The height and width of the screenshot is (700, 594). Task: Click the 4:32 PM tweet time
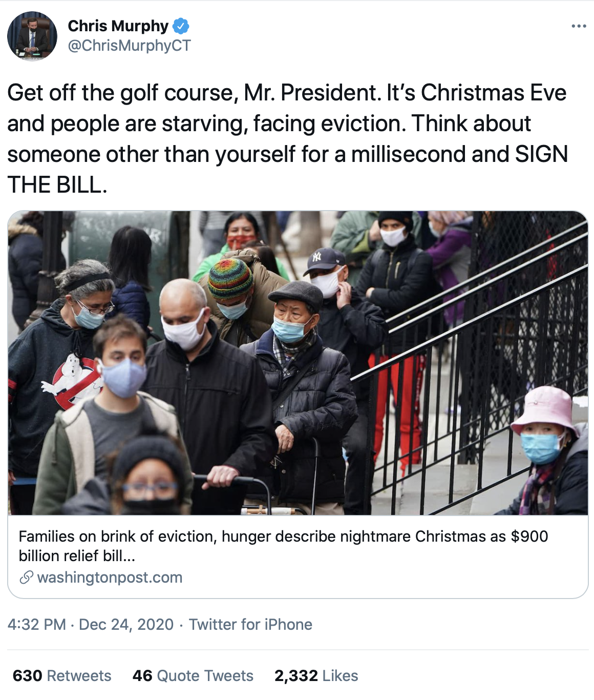(x=37, y=624)
